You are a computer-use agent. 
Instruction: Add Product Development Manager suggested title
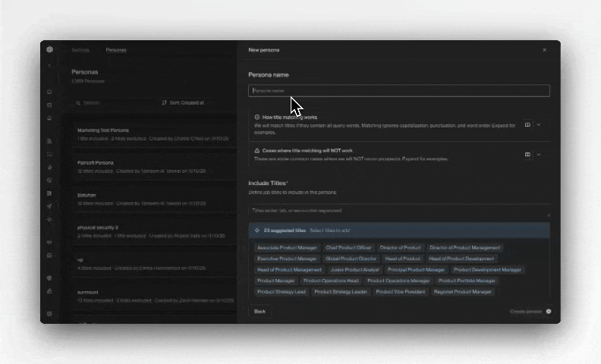click(487, 270)
